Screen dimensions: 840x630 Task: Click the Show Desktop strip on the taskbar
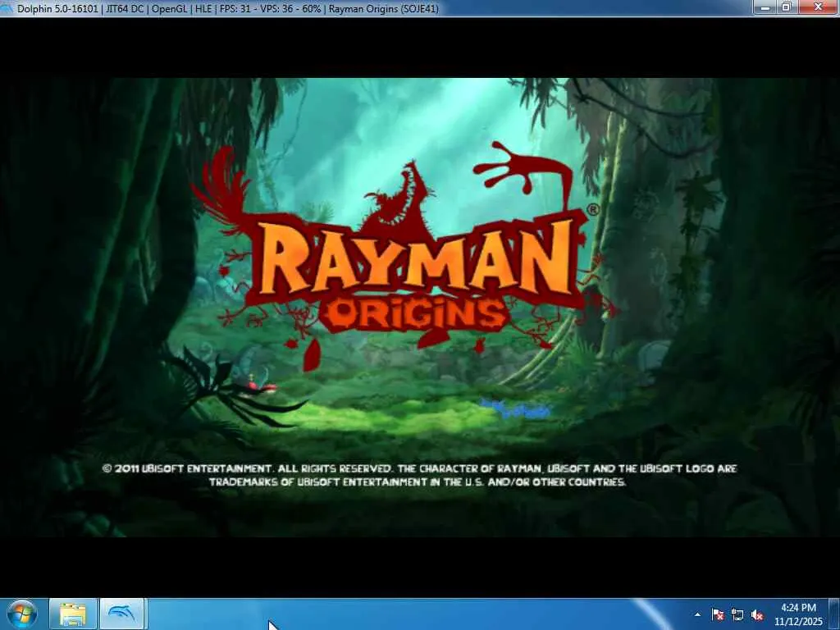pyautogui.click(x=835, y=614)
